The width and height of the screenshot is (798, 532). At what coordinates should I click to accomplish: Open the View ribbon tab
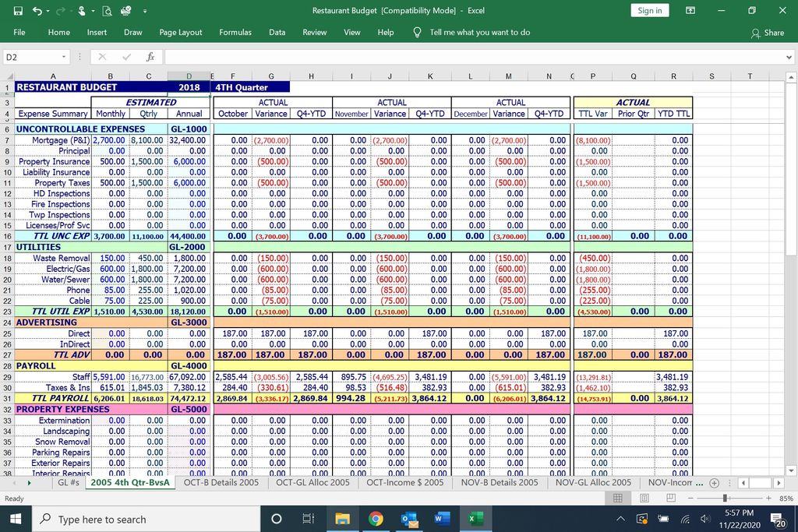(351, 32)
